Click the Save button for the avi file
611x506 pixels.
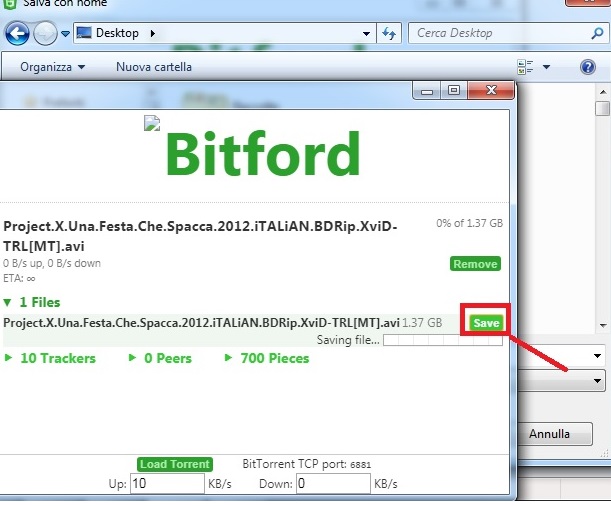pyautogui.click(x=486, y=323)
